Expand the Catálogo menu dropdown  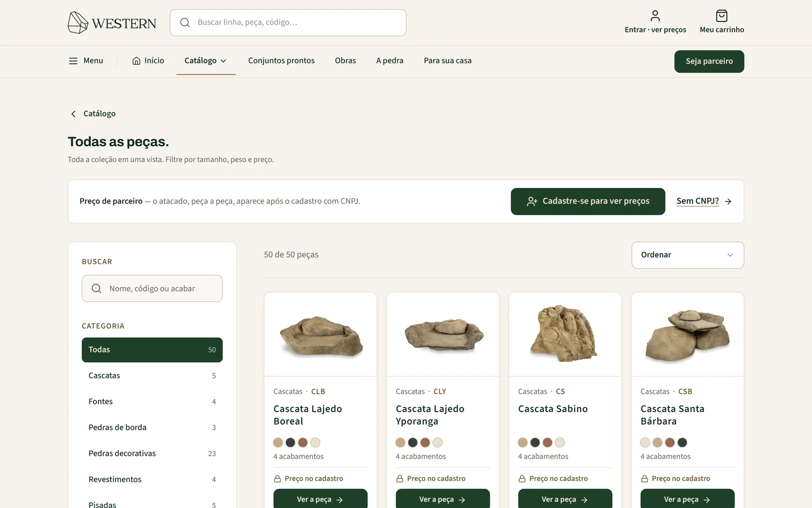pos(206,61)
